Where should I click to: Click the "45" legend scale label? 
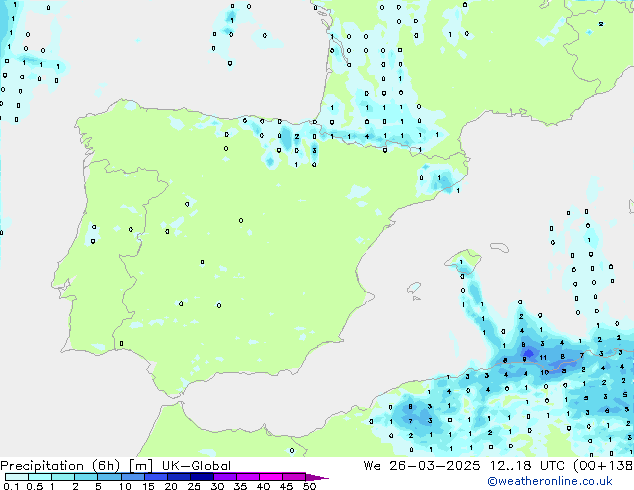[286, 486]
